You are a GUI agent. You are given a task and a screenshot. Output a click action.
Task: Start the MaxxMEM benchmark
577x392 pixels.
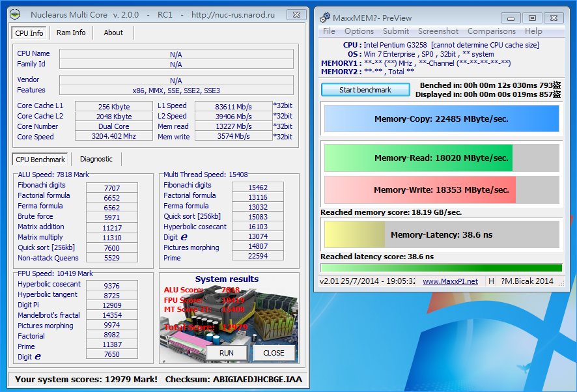point(365,90)
